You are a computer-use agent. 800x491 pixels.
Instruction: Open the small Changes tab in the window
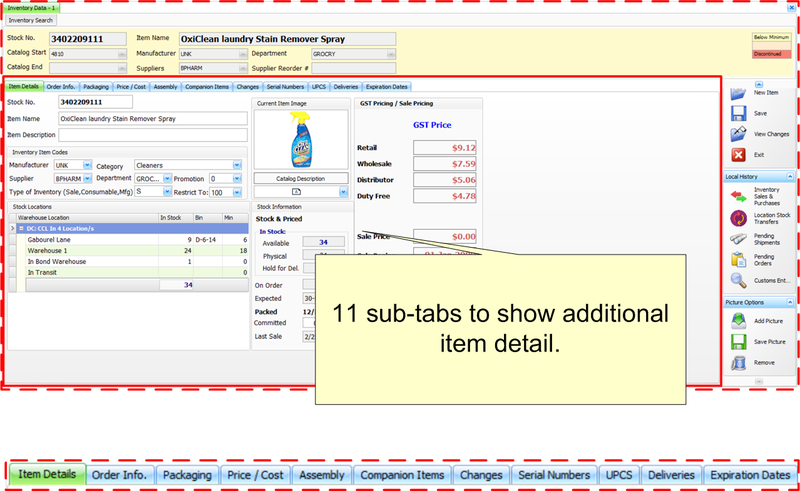tap(247, 87)
